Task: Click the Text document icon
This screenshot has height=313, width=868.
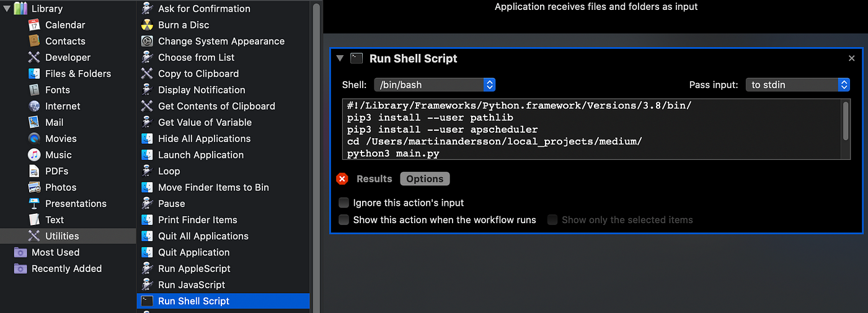Action: 34,219
